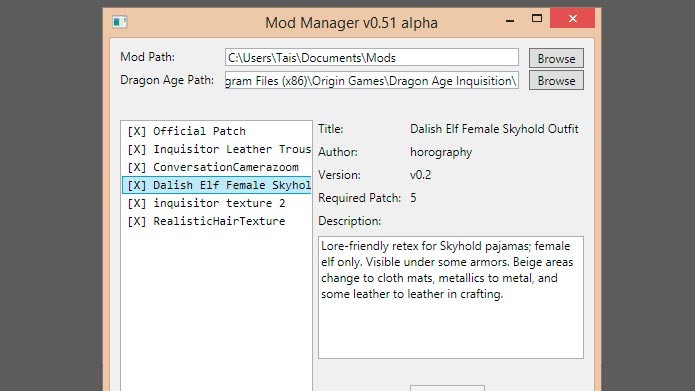Click the Mod Path text field
695x391 pixels.
372,58
